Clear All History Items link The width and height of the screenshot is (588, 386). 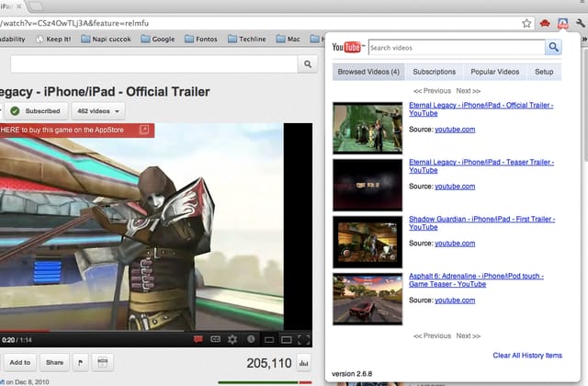[x=527, y=356]
